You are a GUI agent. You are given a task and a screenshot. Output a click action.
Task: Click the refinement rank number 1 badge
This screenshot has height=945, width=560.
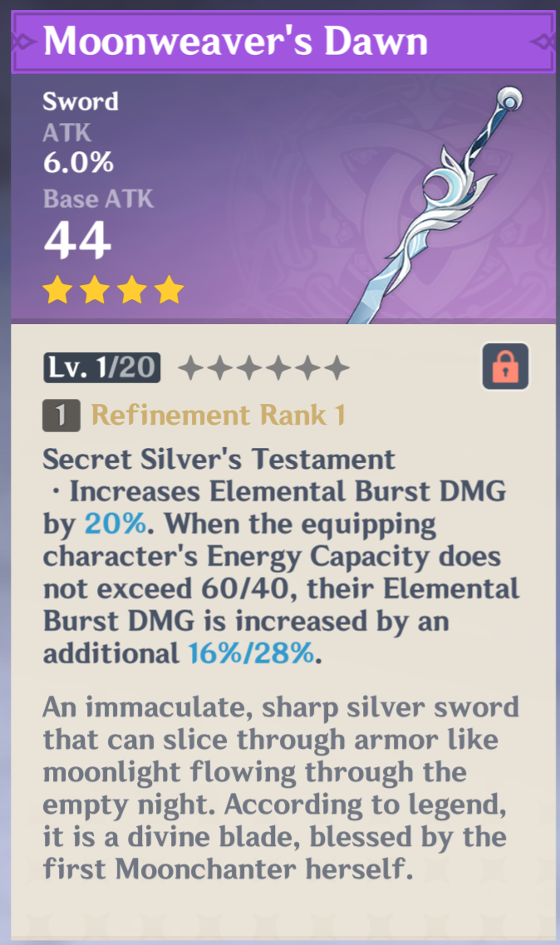pos(61,416)
